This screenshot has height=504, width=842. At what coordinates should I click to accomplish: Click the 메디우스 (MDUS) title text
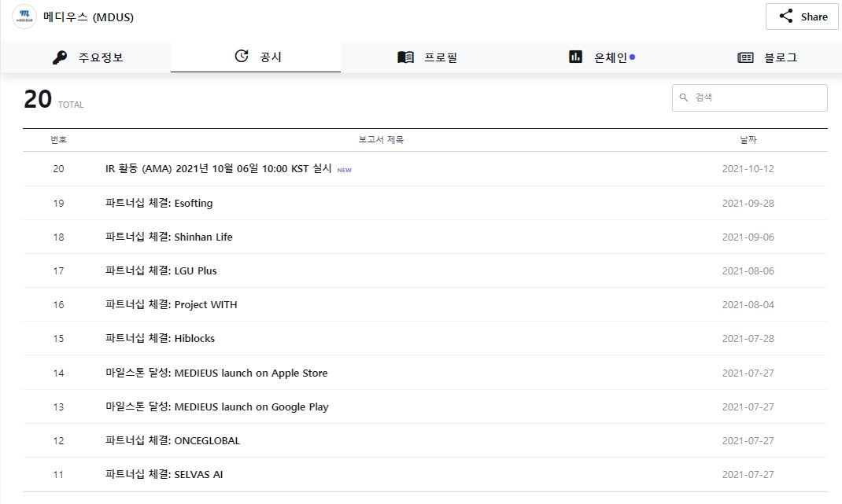click(89, 17)
